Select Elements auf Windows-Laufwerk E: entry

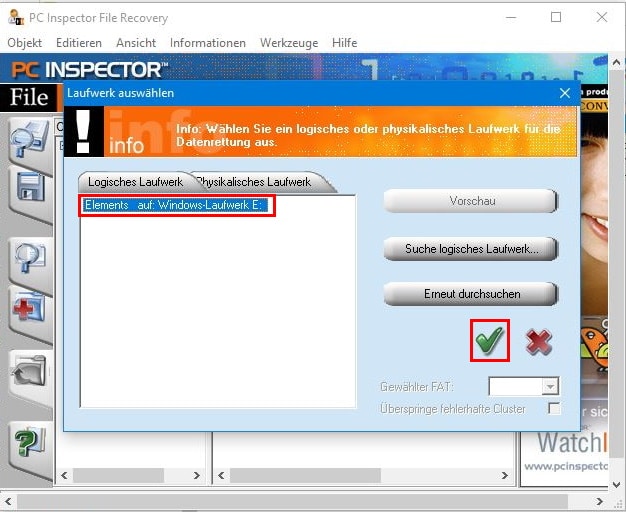(176, 205)
